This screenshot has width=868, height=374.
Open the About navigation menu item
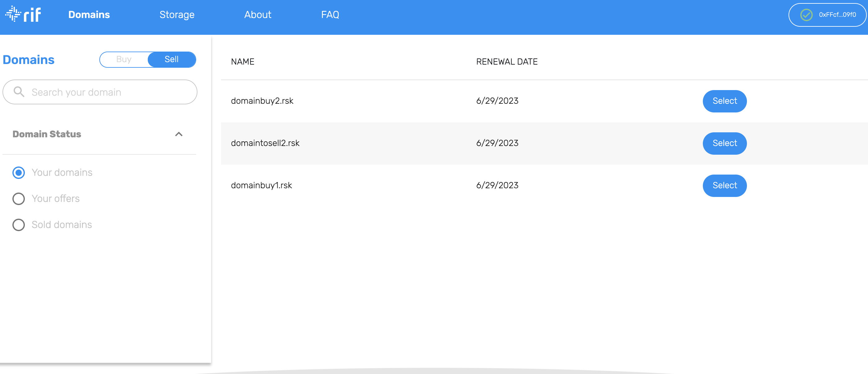pyautogui.click(x=258, y=16)
